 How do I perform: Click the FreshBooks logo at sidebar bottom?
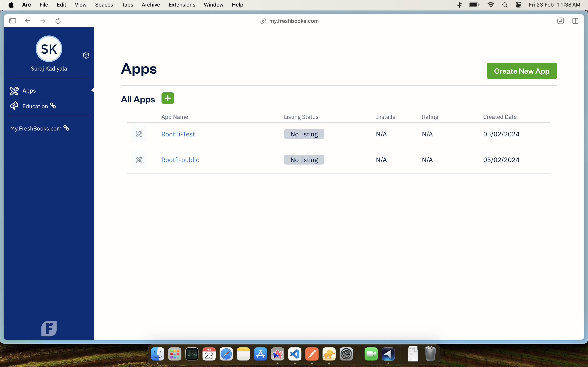click(x=49, y=328)
